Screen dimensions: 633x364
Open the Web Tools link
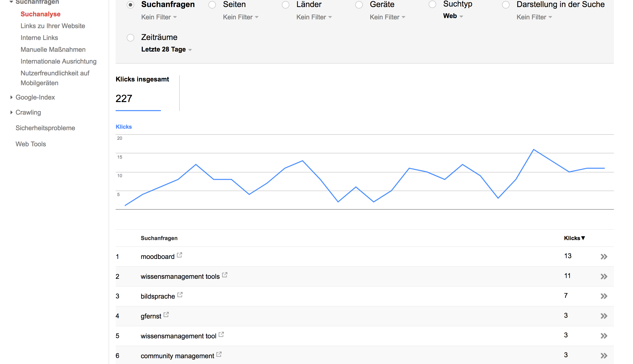click(x=31, y=144)
